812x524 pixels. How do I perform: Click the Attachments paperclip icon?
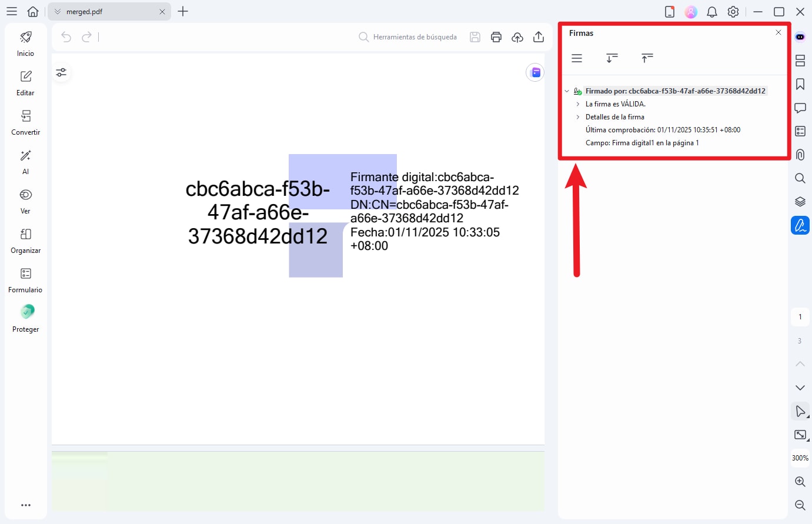pos(800,155)
